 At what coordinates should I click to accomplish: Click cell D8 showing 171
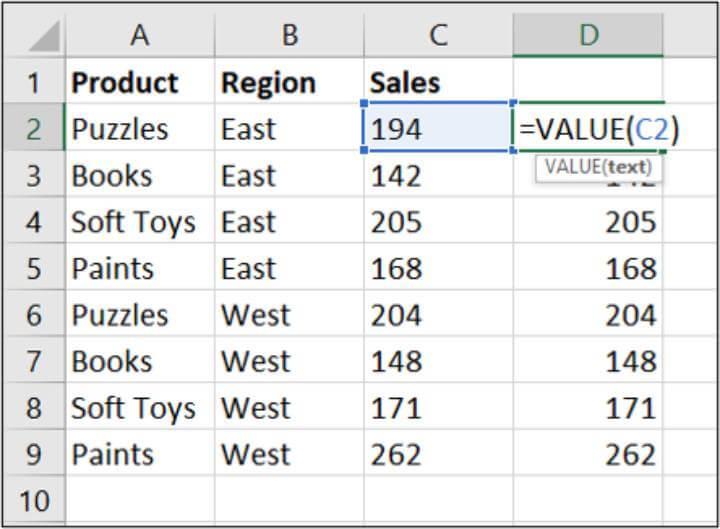588,408
